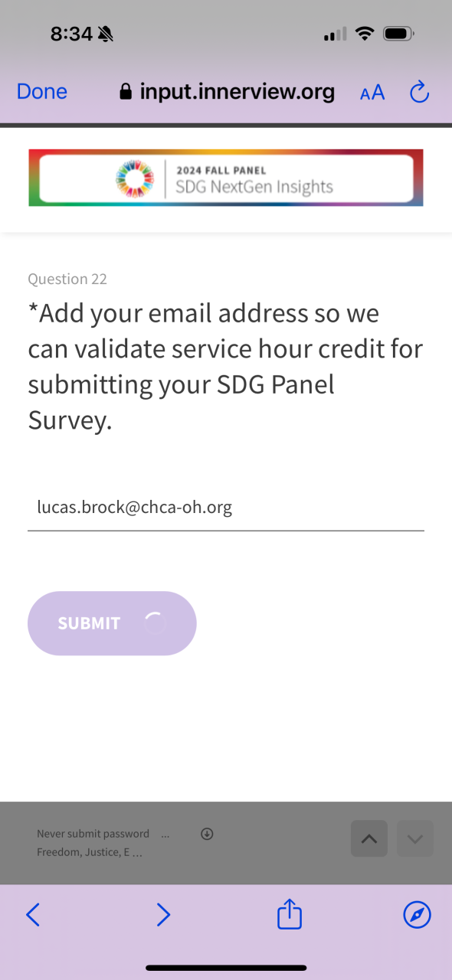Open page in Safari via compass icon
The width and height of the screenshot is (452, 980).
pos(417,914)
